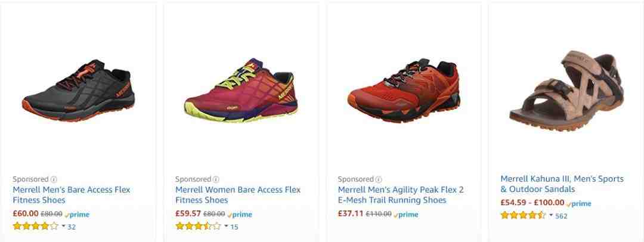Click Prime badge next to £37.11 price
This screenshot has width=644, height=242.
406,215
